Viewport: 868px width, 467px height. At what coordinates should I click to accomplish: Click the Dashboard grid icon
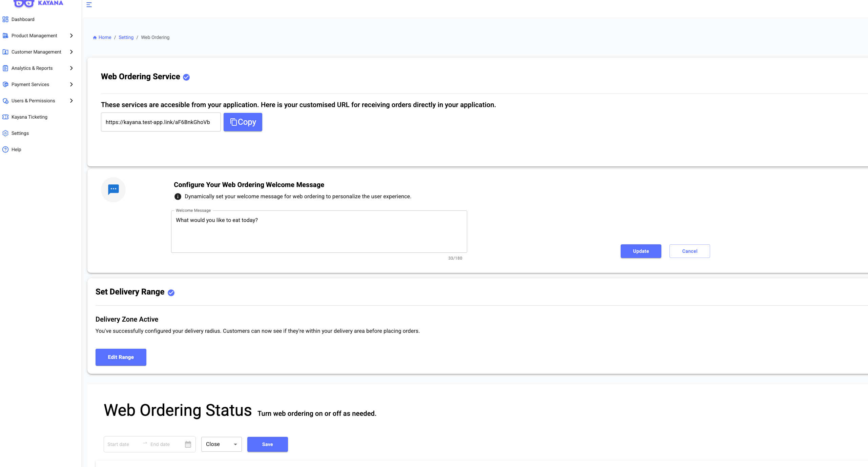point(5,19)
